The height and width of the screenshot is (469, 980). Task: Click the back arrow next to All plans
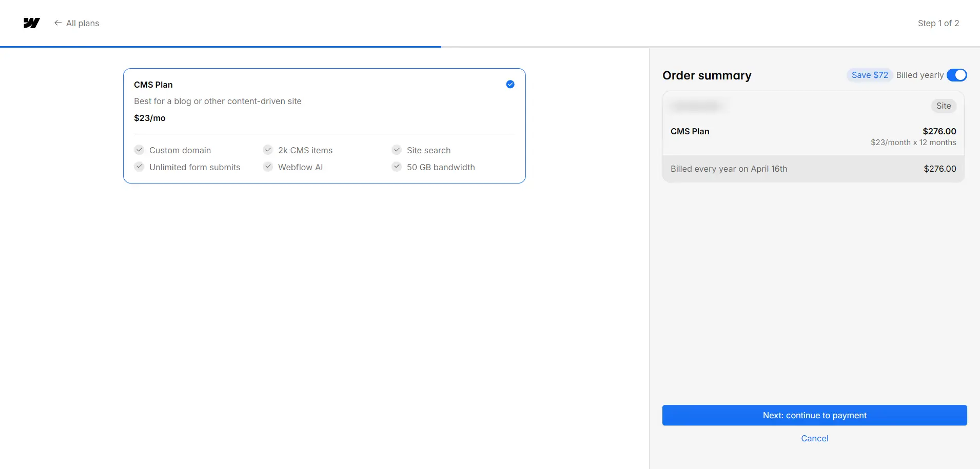[x=58, y=23]
